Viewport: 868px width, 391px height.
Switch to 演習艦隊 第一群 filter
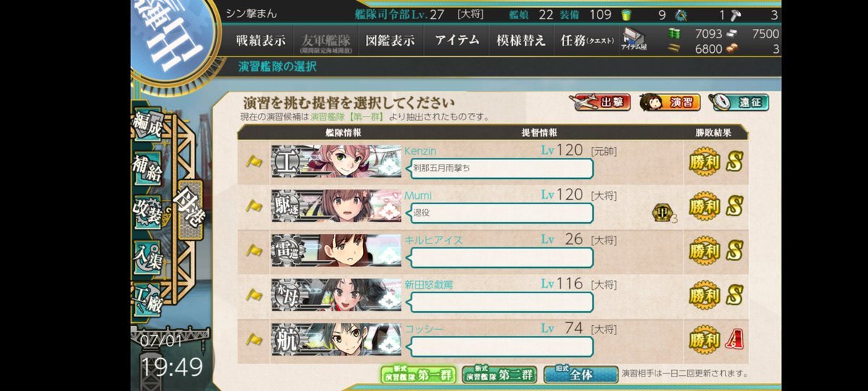pyautogui.click(x=419, y=374)
